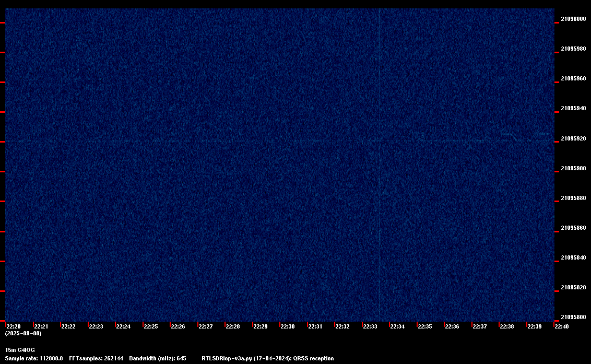This screenshot has width=591, height=364.
Task: Click the 22:24 time axis label
Action: point(123,326)
